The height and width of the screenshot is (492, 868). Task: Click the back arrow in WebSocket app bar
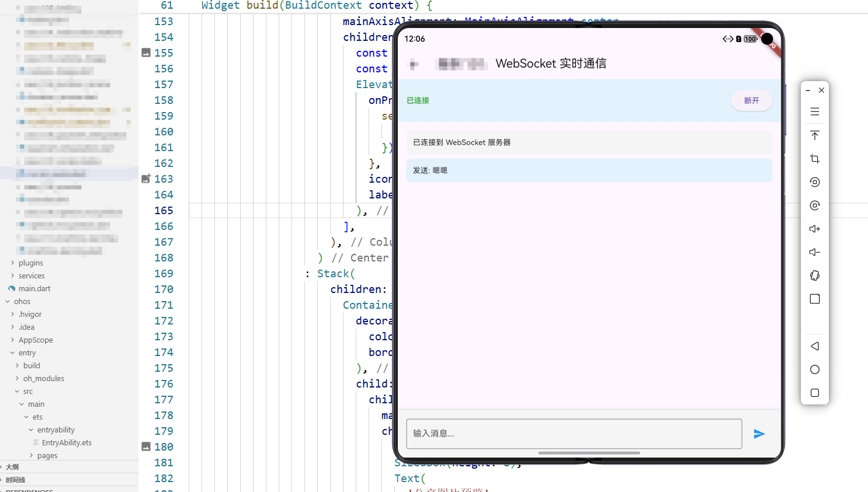pos(414,64)
